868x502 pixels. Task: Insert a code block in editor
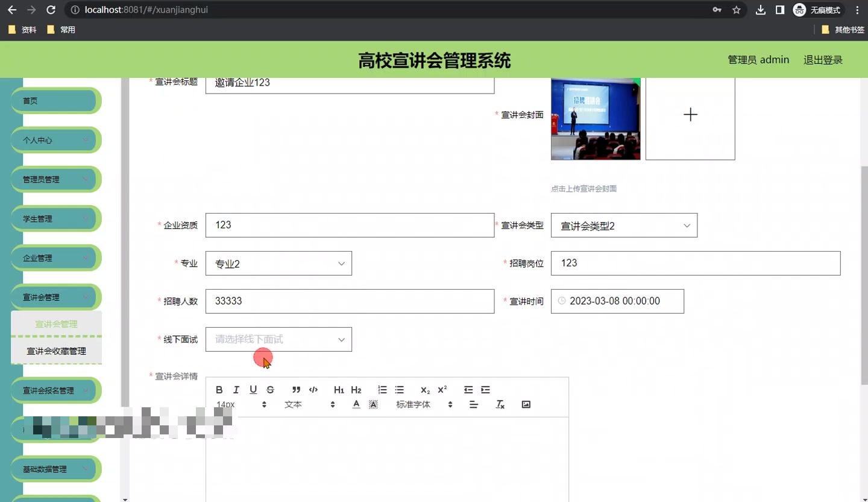pyautogui.click(x=313, y=390)
